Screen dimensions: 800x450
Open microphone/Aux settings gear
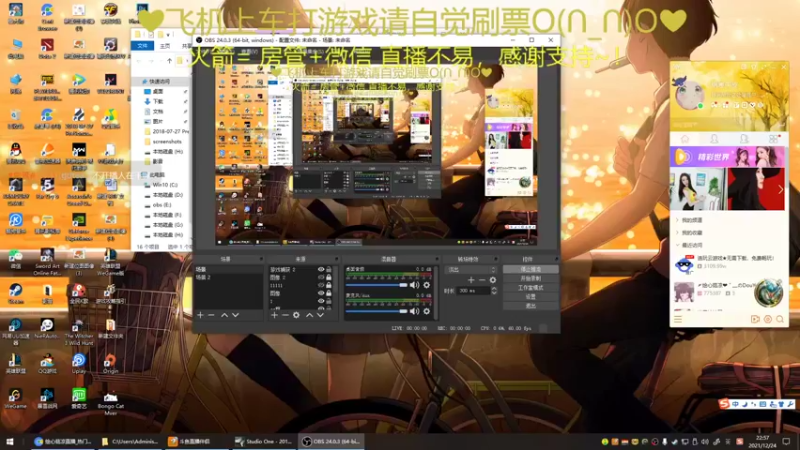[427, 311]
